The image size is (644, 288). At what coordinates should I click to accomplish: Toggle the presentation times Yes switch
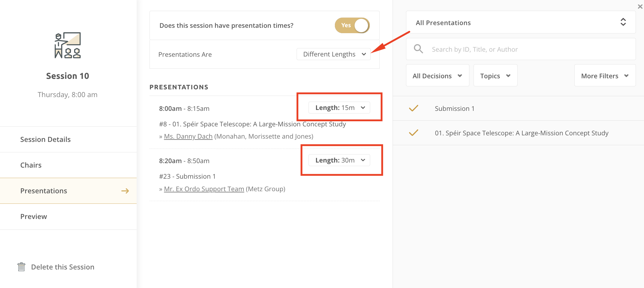click(x=352, y=25)
